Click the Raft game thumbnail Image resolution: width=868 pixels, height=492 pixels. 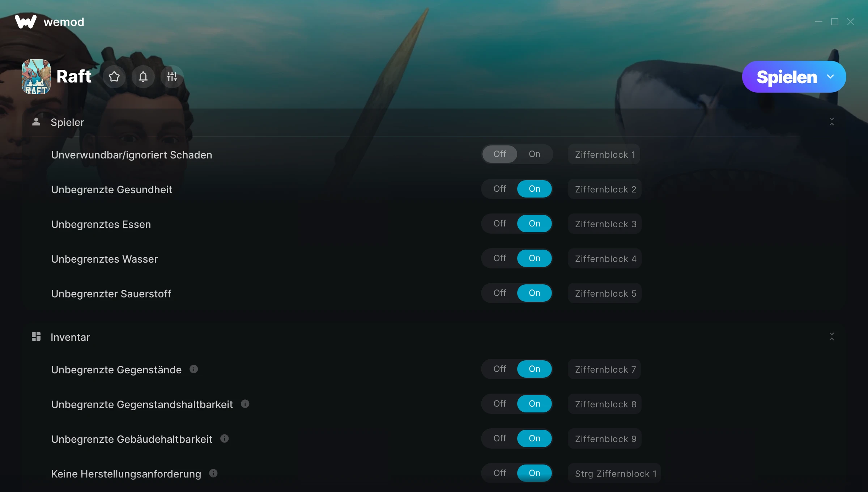coord(36,77)
